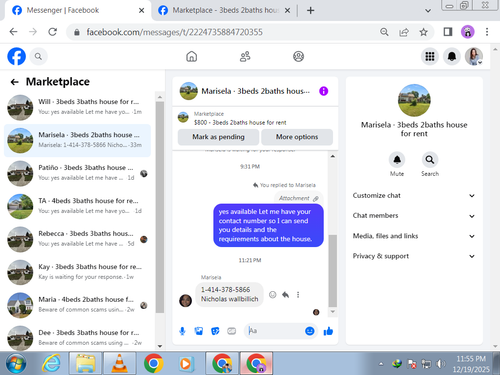Image resolution: width=500 pixels, height=375 pixels.
Task: Open Chrome zoom magnifier in address bar
Action: [384, 32]
